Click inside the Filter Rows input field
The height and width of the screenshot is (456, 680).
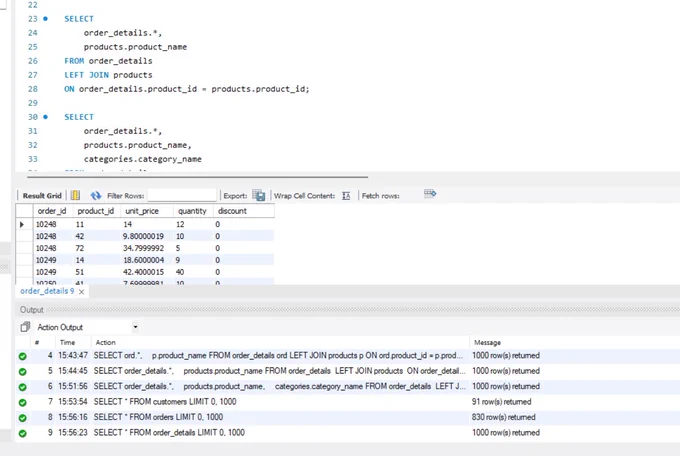pyautogui.click(x=182, y=195)
